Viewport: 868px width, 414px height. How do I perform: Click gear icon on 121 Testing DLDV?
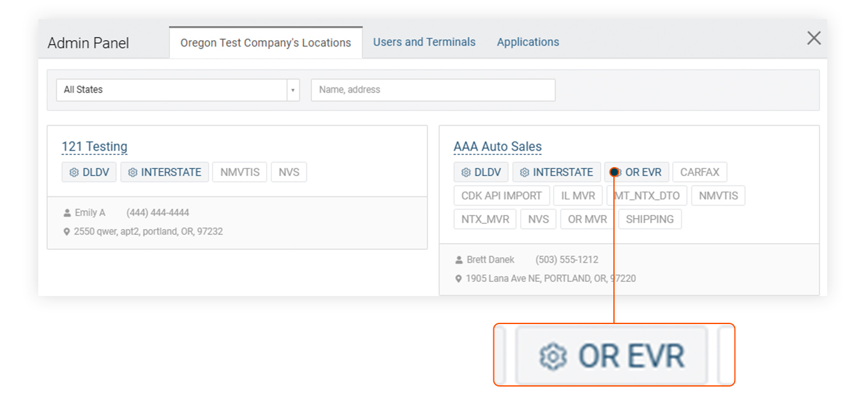pyautogui.click(x=74, y=172)
